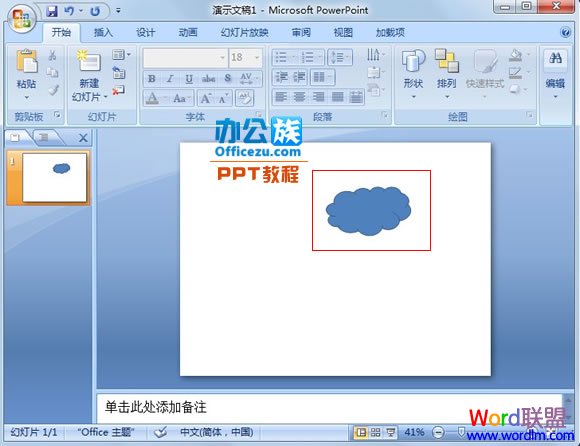Open 段落 paragraph dialog launcher

tap(385, 116)
